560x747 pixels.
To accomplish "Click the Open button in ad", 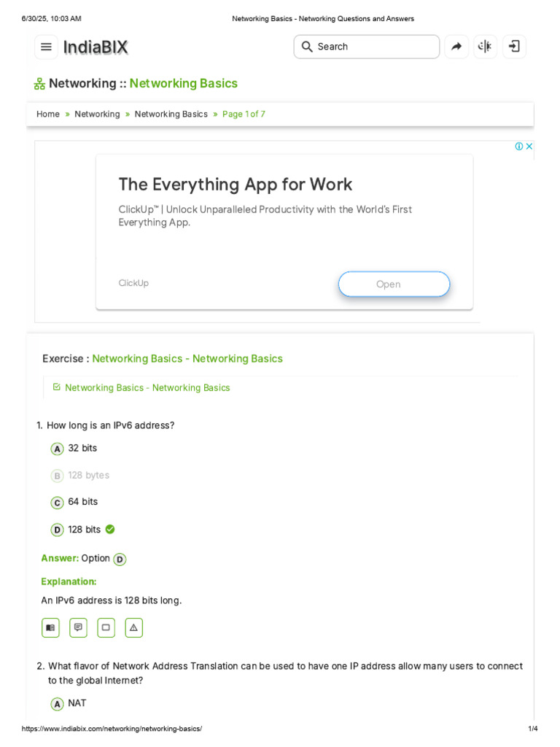I will 394,284.
